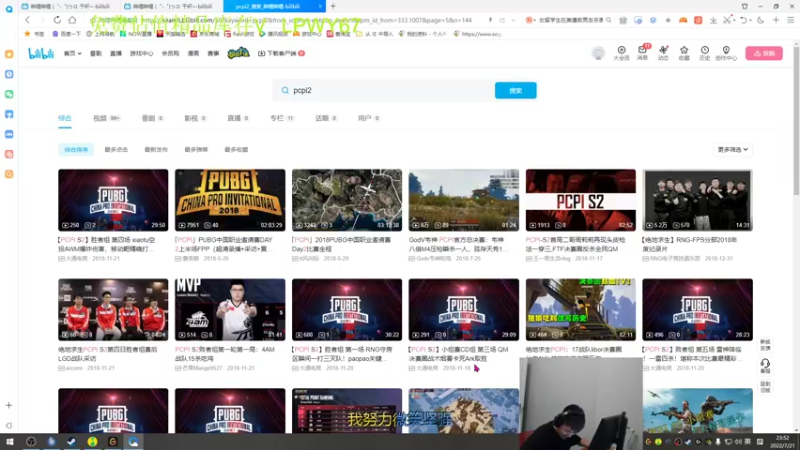Switch to 用户 results tab

[368, 118]
